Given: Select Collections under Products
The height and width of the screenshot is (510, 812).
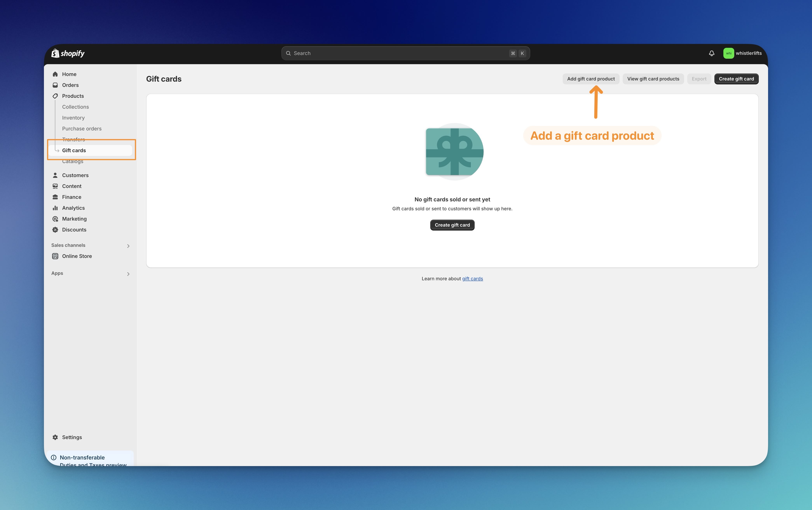Looking at the screenshot, I should pos(76,107).
